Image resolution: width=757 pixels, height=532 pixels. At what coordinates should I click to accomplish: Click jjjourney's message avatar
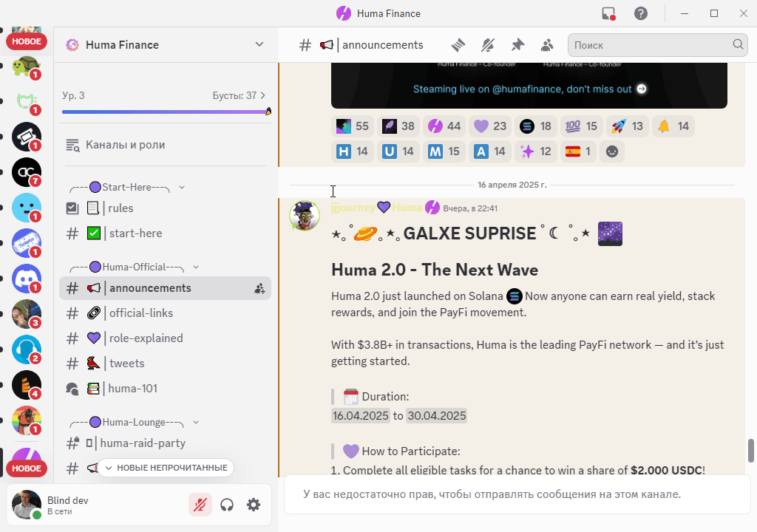(305, 215)
